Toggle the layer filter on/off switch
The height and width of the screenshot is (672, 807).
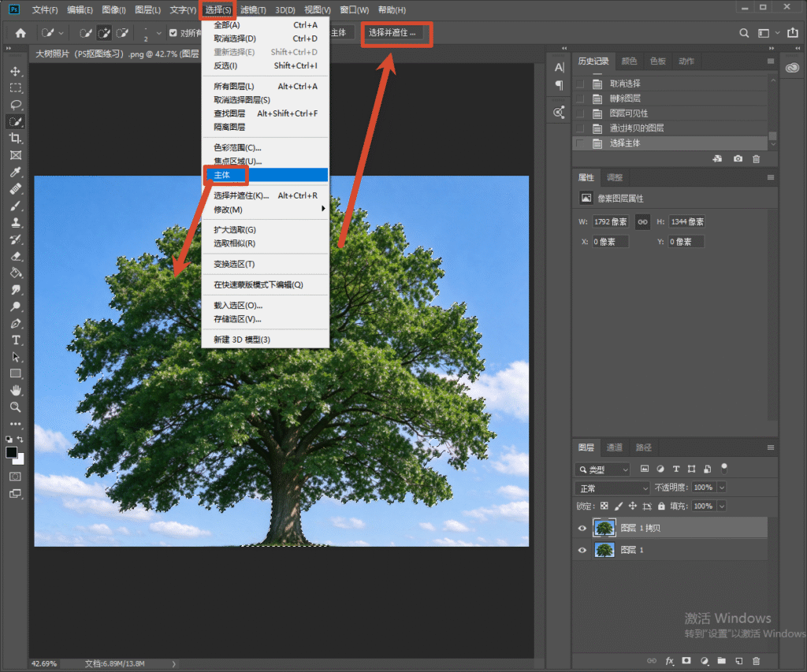click(724, 468)
